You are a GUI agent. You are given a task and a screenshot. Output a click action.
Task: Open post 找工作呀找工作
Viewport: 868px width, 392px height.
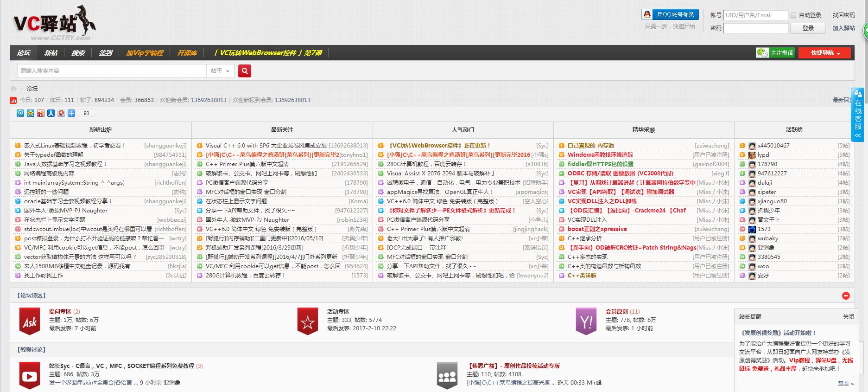(x=44, y=276)
